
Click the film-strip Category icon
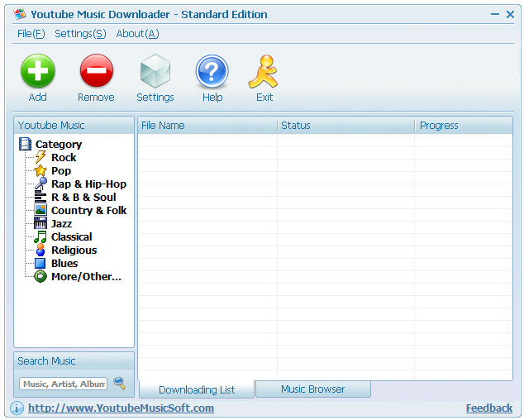point(25,144)
